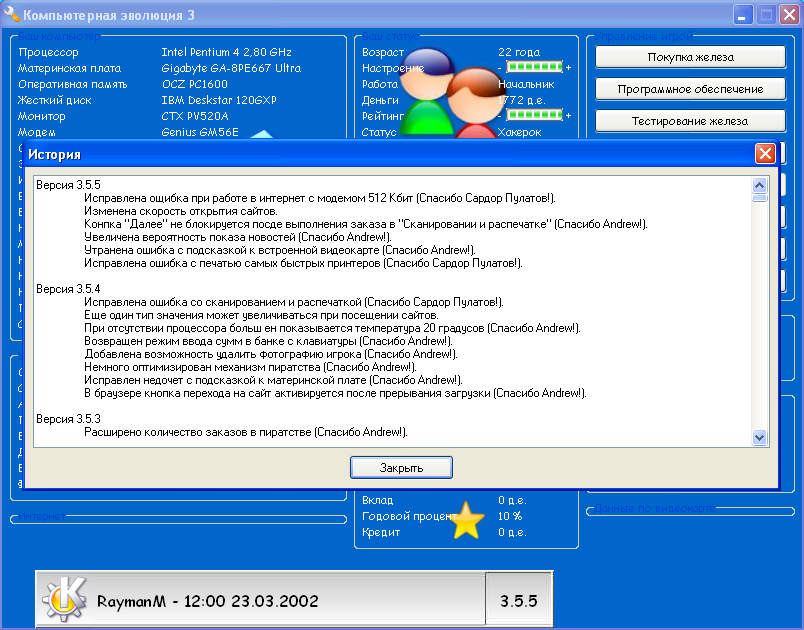
Task: Click the Оперативная память label
Action: tap(72, 84)
